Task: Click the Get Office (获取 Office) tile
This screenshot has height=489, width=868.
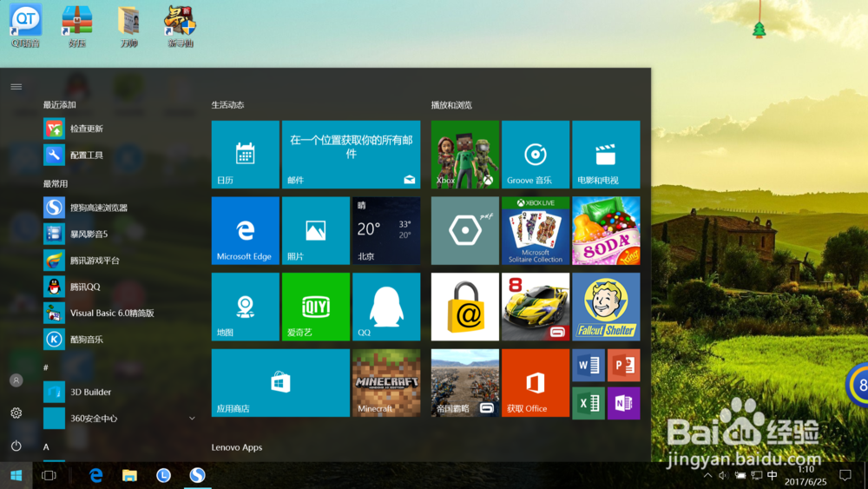Action: (536, 383)
